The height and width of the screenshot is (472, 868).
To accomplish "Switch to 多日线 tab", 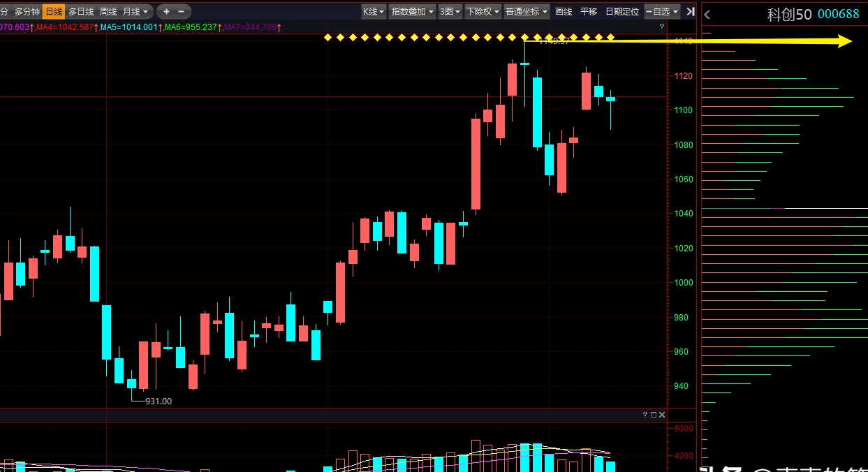I will click(x=81, y=11).
